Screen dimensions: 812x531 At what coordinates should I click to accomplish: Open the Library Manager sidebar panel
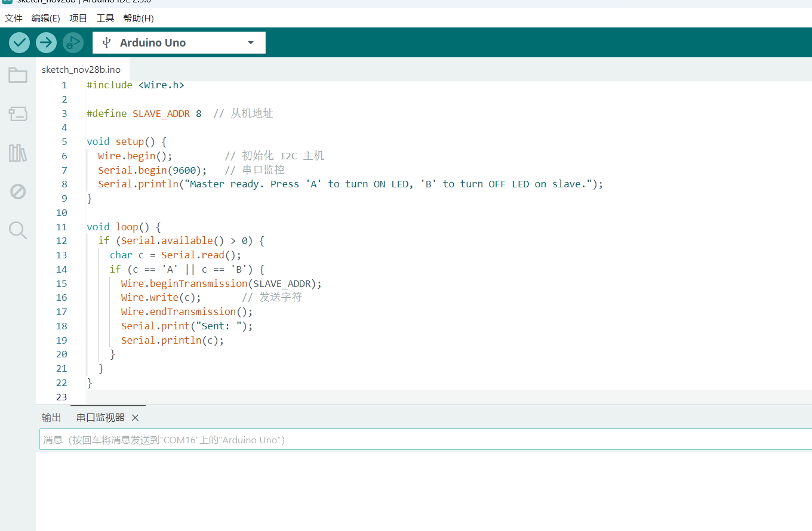click(x=18, y=153)
